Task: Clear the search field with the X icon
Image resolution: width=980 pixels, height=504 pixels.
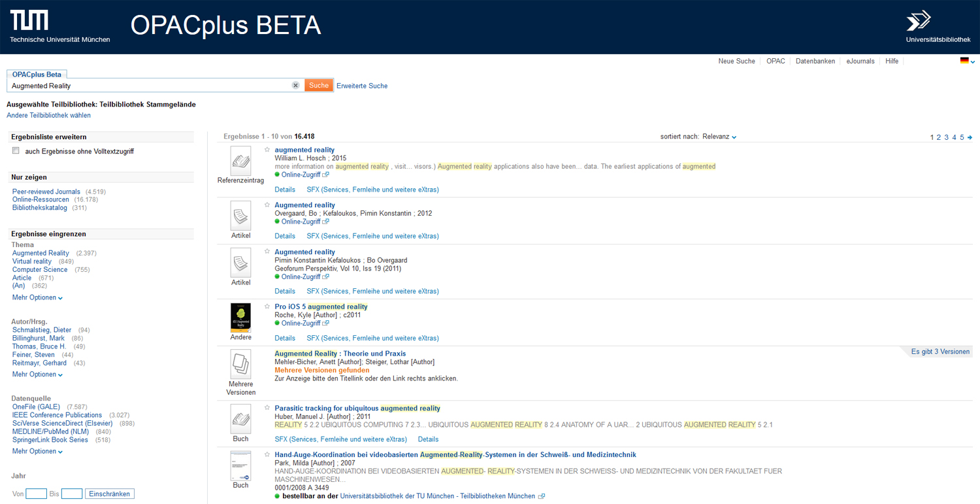Action: point(295,86)
